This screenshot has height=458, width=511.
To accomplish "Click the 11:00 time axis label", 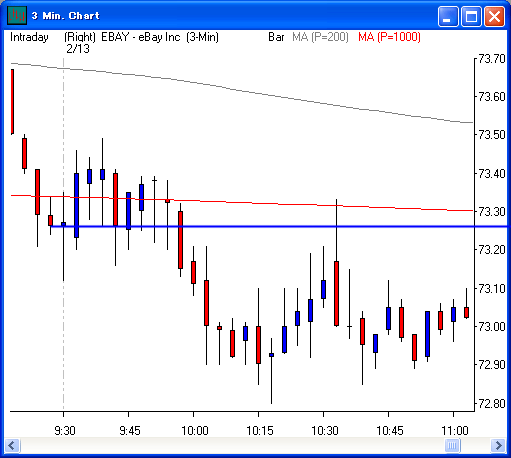I will pos(455,431).
